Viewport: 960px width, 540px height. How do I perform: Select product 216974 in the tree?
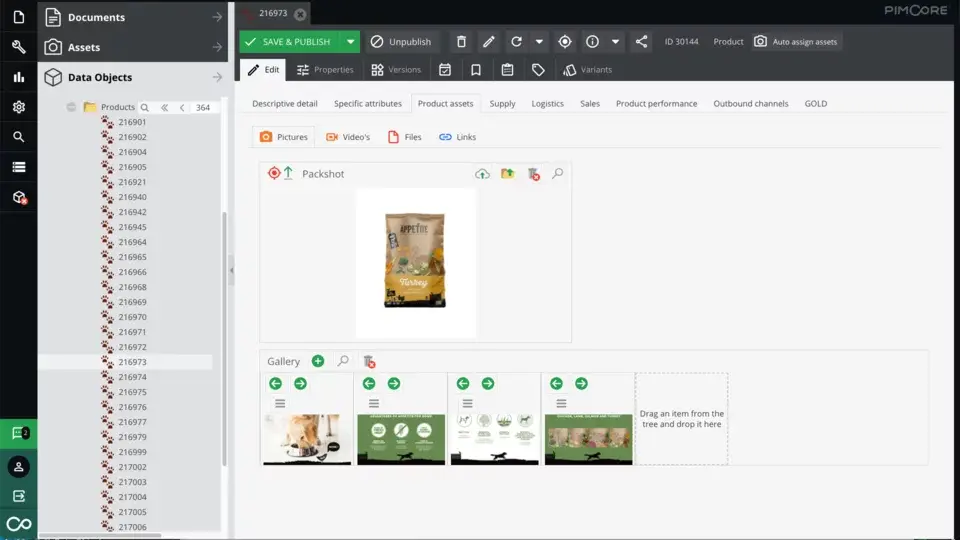click(132, 377)
